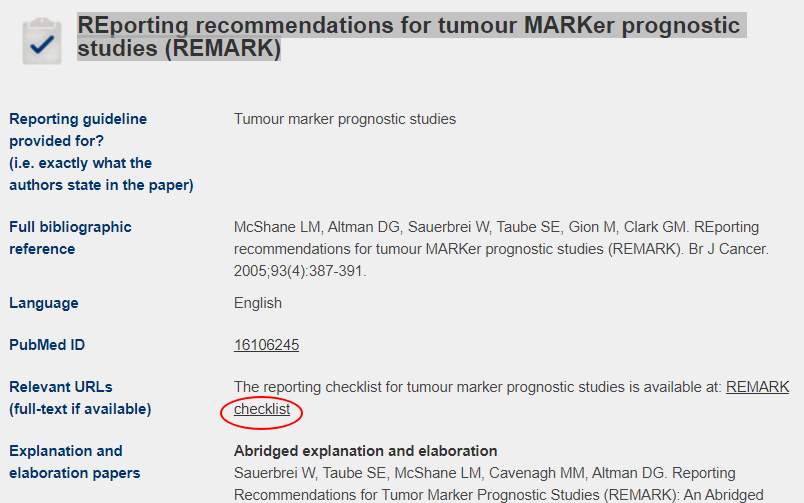This screenshot has width=804, height=503.
Task: Click the "Full bibliographic reference" label
Action: pyautogui.click(x=70, y=238)
